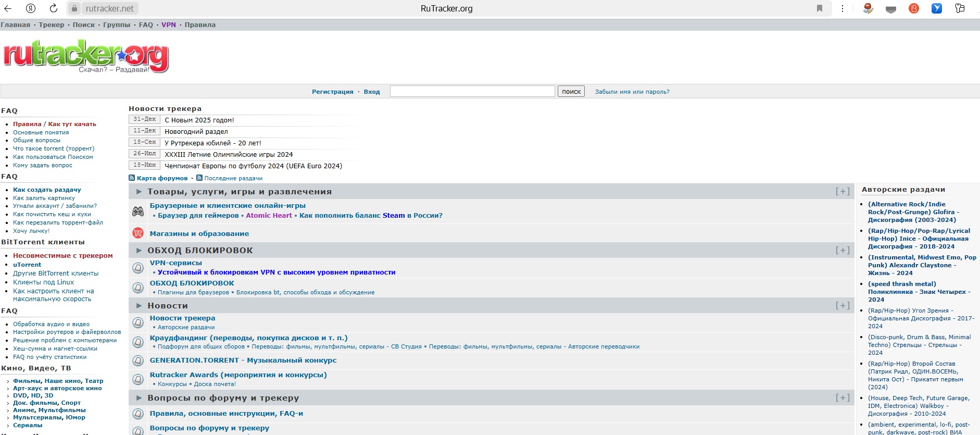
Task: Collapse triangle beside Новости category header
Action: 139,306
